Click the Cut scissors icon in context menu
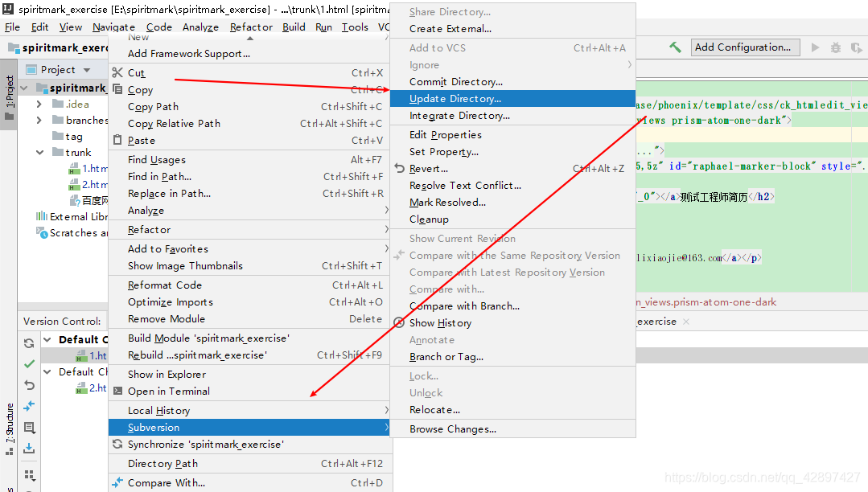Screen dimensions: 868x492 tap(117, 72)
